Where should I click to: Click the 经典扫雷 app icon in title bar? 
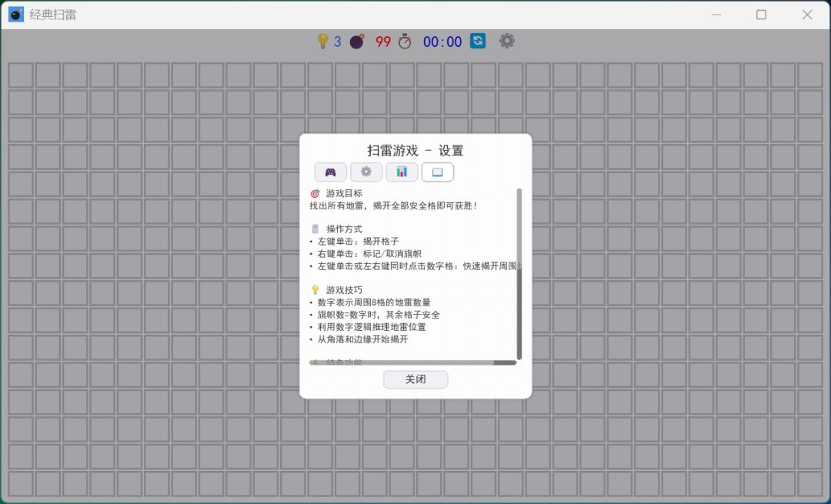[16, 15]
